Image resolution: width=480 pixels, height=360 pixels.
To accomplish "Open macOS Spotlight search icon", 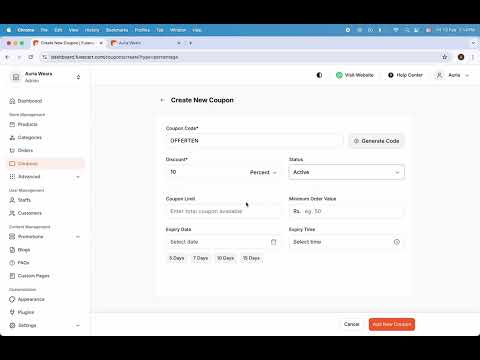I will pos(407,30).
